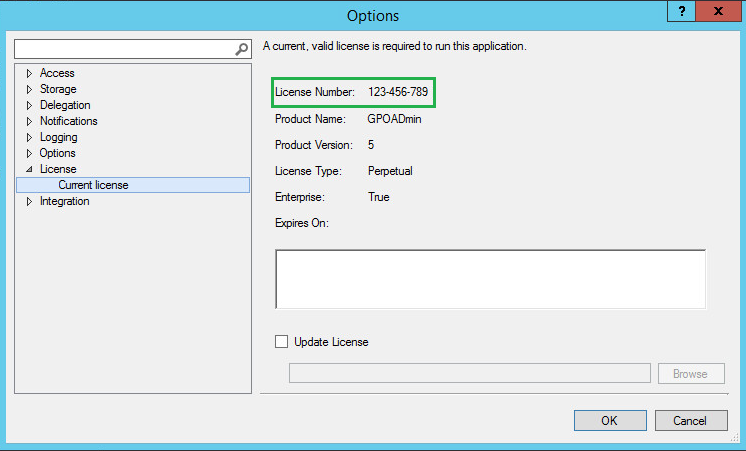Select the Options tree item

pyautogui.click(x=57, y=153)
